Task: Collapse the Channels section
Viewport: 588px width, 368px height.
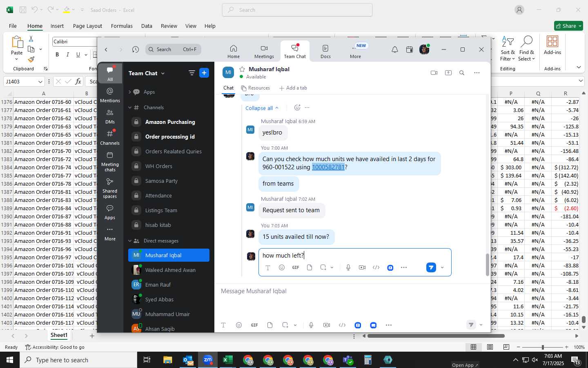Action: tap(130, 108)
